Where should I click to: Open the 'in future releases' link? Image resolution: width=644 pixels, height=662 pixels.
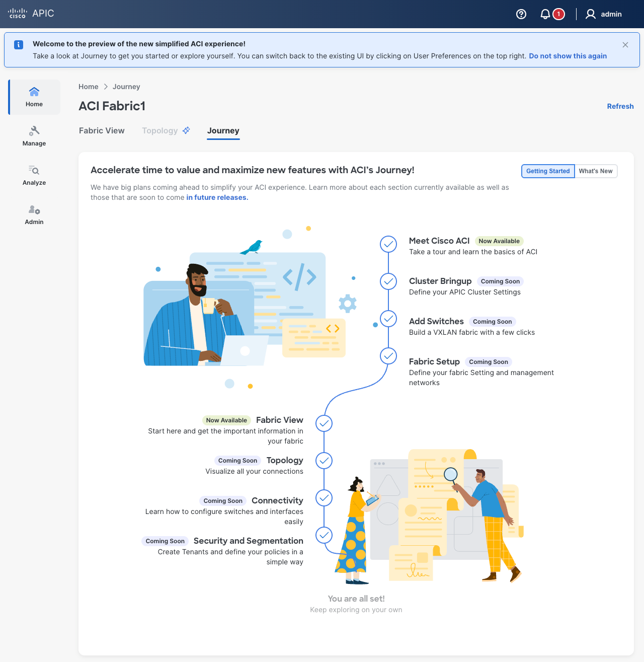coord(217,197)
